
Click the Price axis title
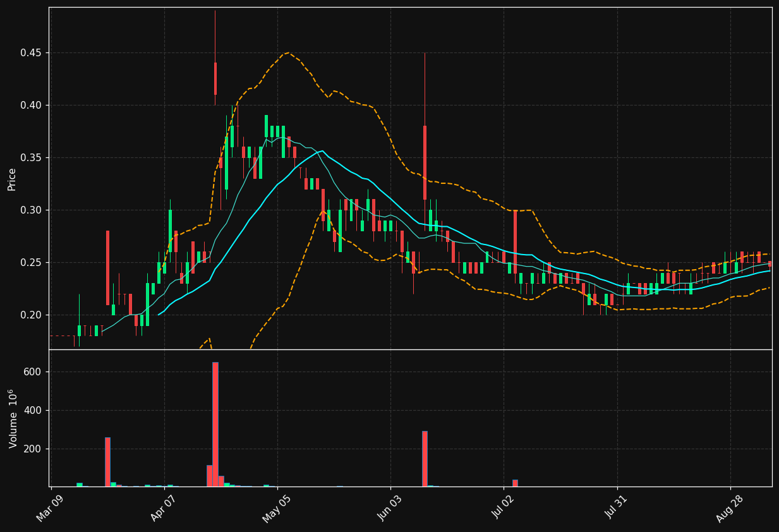point(12,179)
